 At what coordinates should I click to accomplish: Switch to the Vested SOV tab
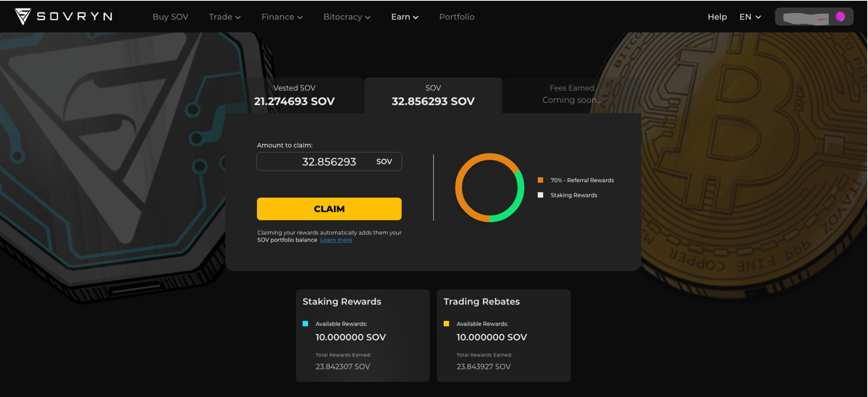295,95
